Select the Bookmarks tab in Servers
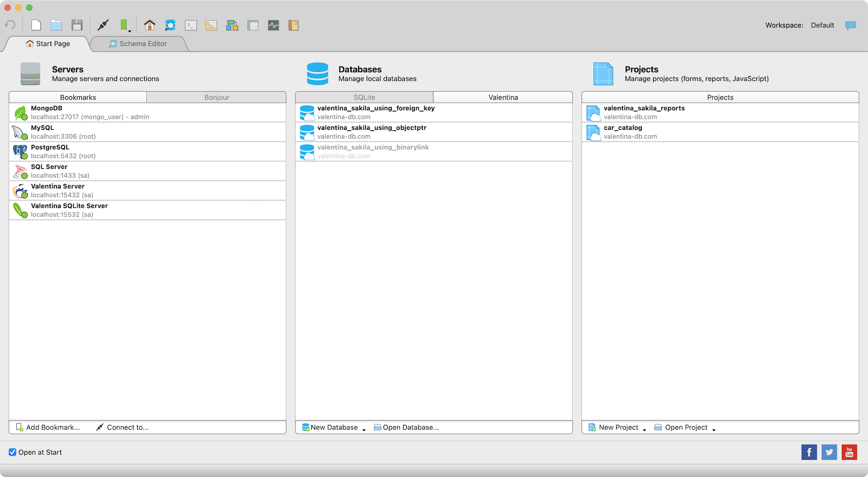The height and width of the screenshot is (477, 868). (78, 97)
